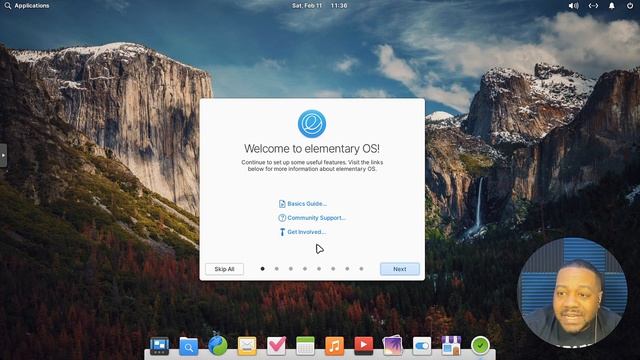
Task: Open the Web browser dock icon
Action: point(218,346)
